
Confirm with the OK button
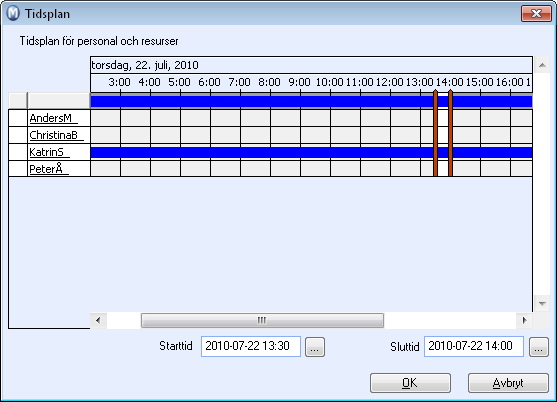tap(410, 383)
